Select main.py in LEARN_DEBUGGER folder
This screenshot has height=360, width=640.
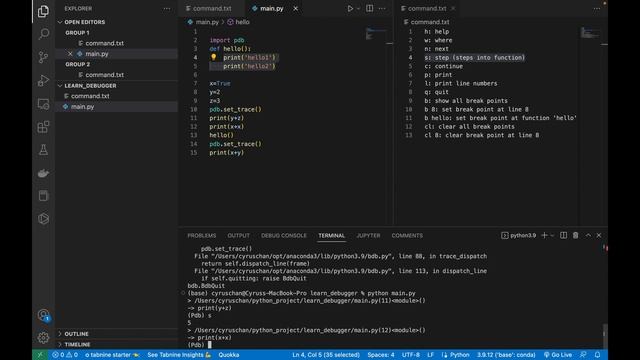coord(82,107)
